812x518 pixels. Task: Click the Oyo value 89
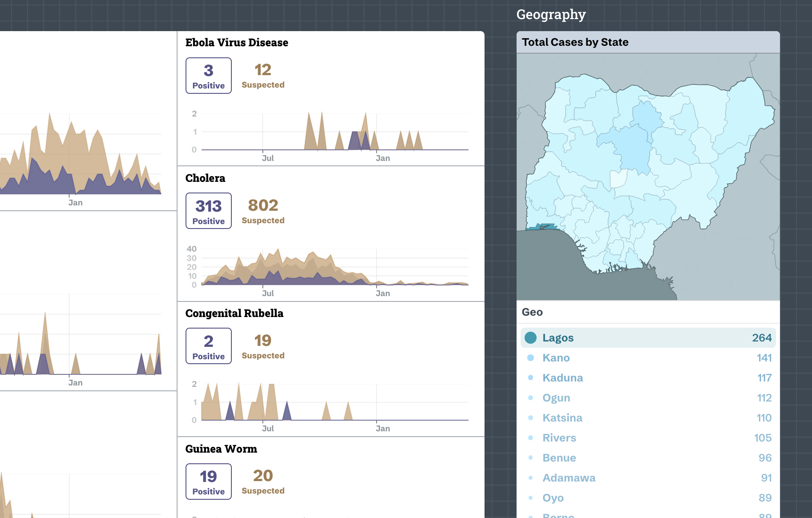765,498
